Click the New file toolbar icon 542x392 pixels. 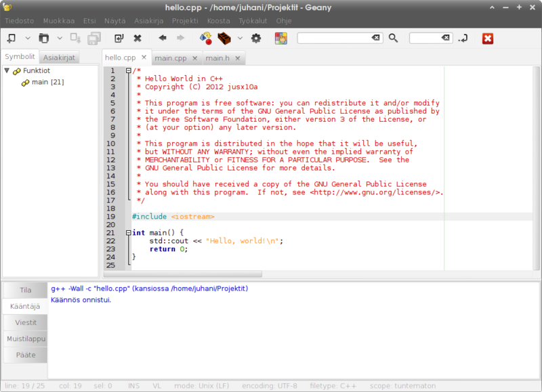pos(12,38)
